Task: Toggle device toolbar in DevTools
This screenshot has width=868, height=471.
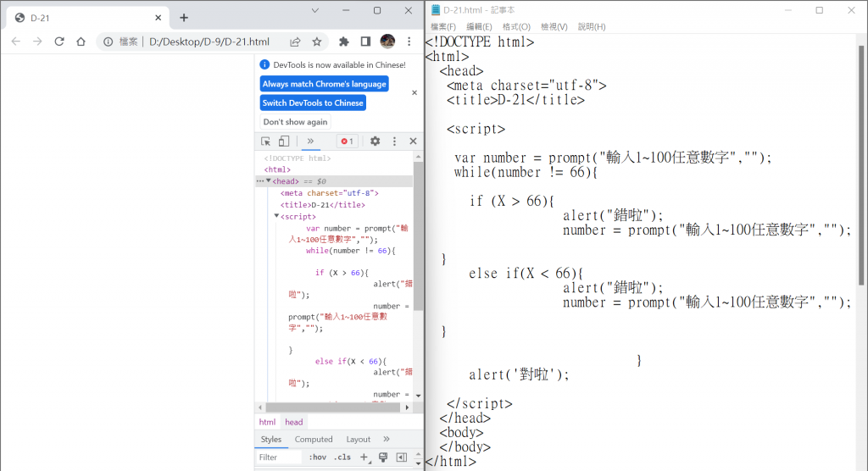Action: [284, 141]
